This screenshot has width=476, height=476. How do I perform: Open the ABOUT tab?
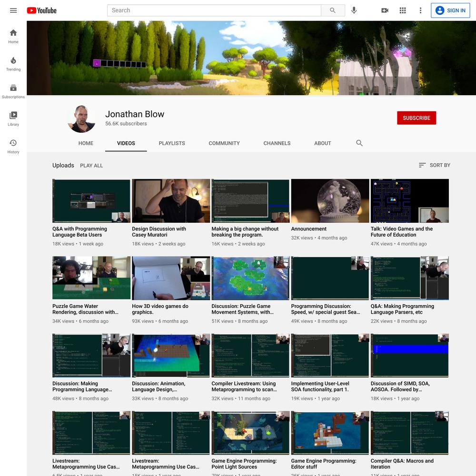pos(322,143)
